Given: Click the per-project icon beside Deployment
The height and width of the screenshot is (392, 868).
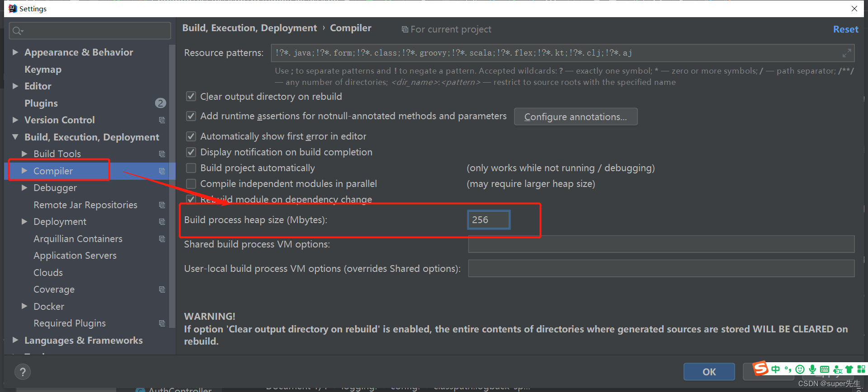Looking at the screenshot, I should (x=162, y=222).
